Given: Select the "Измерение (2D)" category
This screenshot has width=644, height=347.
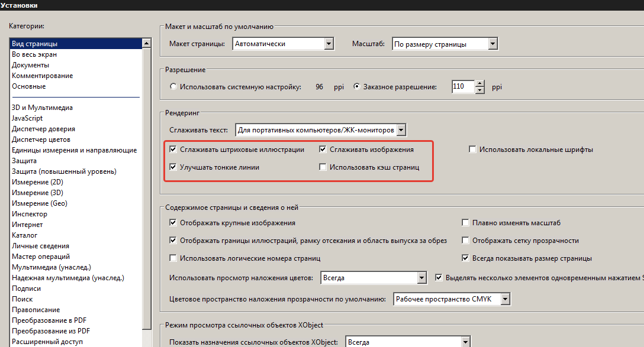Looking at the screenshot, I should (x=37, y=182).
